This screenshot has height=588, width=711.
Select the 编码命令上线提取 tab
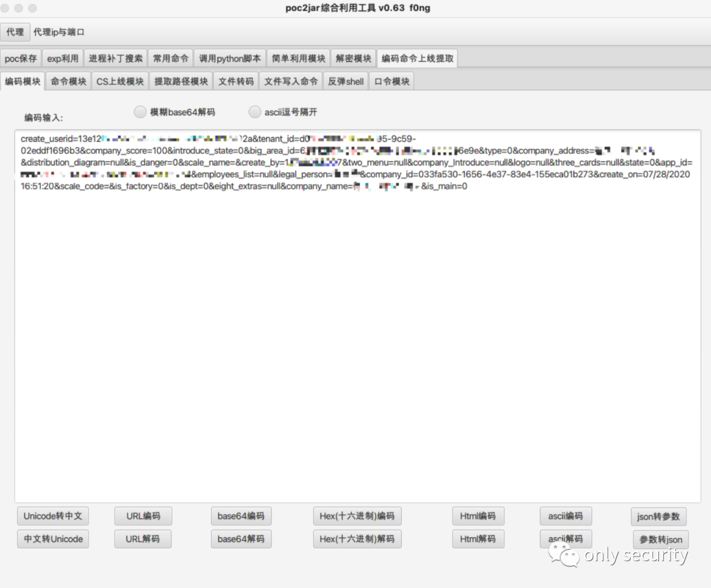tap(417, 59)
